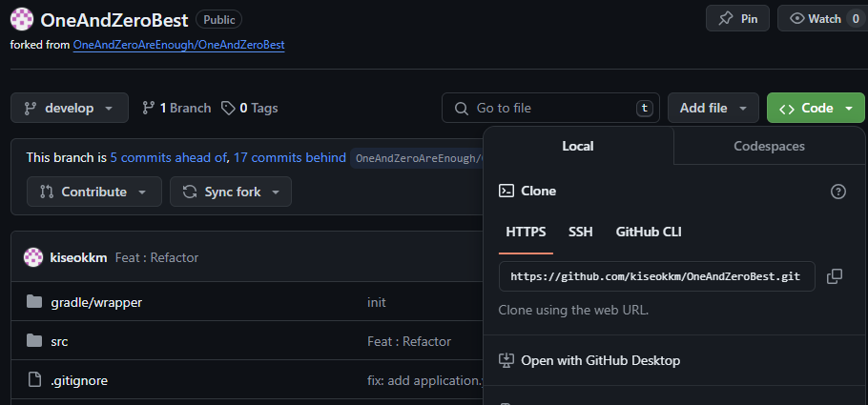
Task: Click the Clone using the web URL text
Action: click(573, 310)
